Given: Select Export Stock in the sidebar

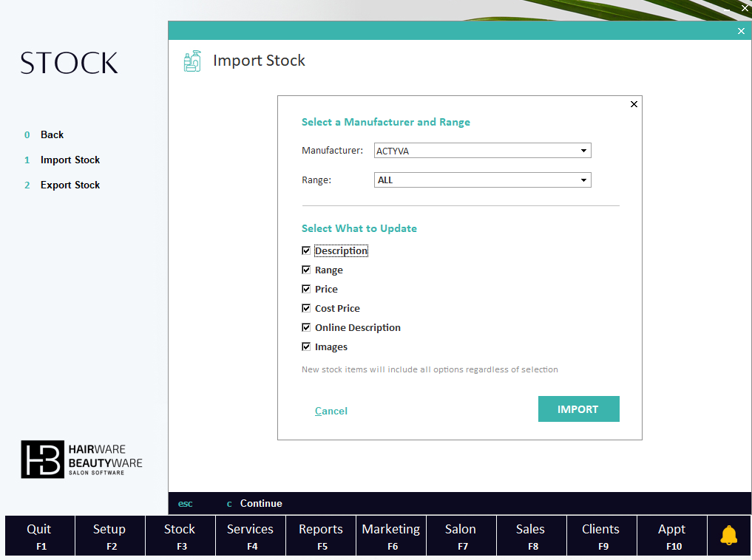Looking at the screenshot, I should (x=70, y=185).
